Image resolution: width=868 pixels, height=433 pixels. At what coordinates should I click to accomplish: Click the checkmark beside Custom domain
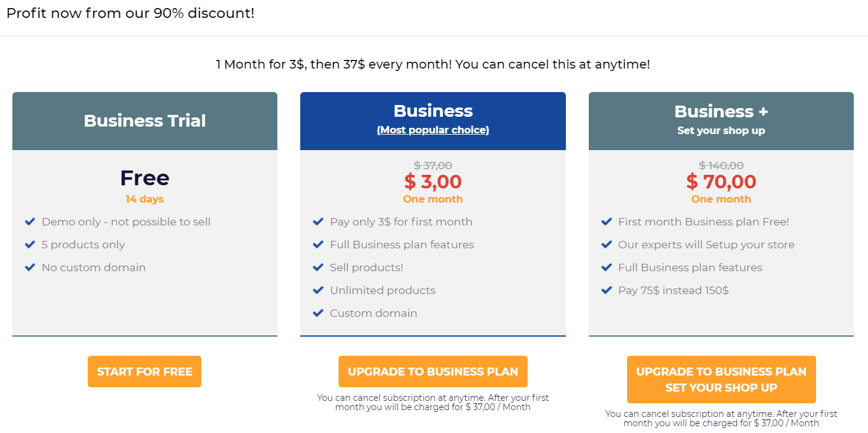318,313
